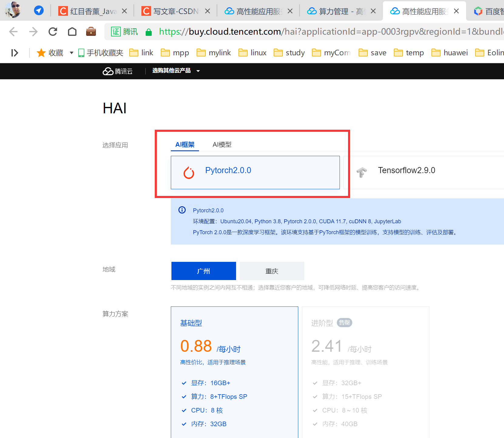504x438 pixels.
Task: Switch to 算力管理 browser tab
Action: pos(342,11)
